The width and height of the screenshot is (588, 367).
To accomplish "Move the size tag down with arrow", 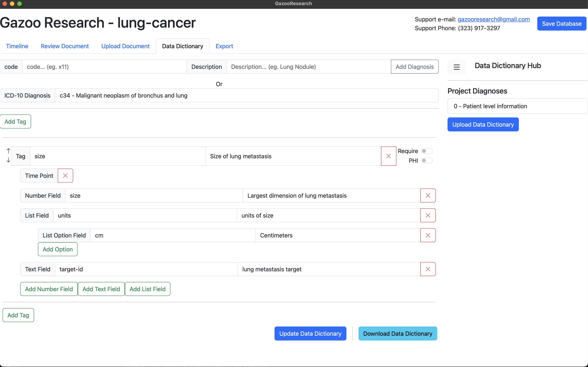I will point(8,160).
